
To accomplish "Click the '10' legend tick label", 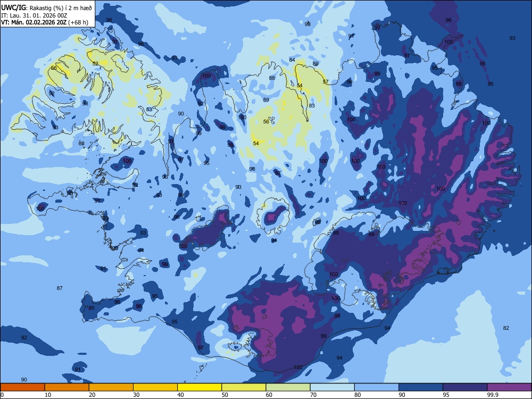I will (48, 395).
